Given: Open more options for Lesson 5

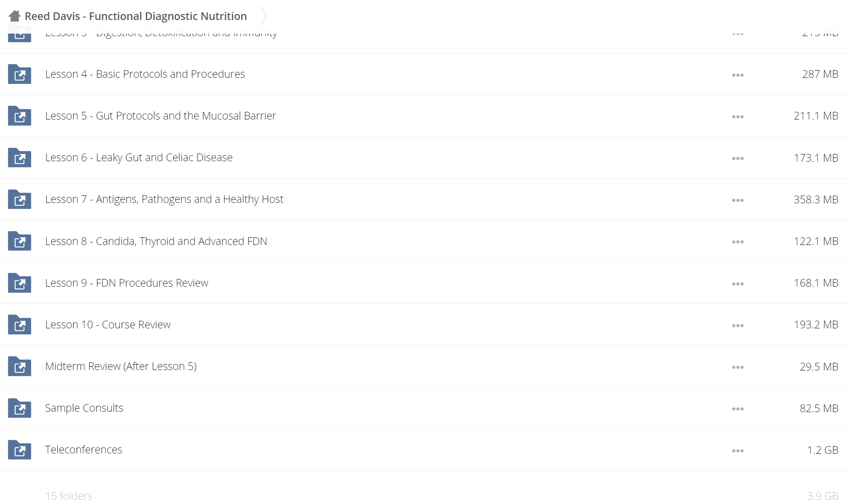Looking at the screenshot, I should pyautogui.click(x=738, y=117).
